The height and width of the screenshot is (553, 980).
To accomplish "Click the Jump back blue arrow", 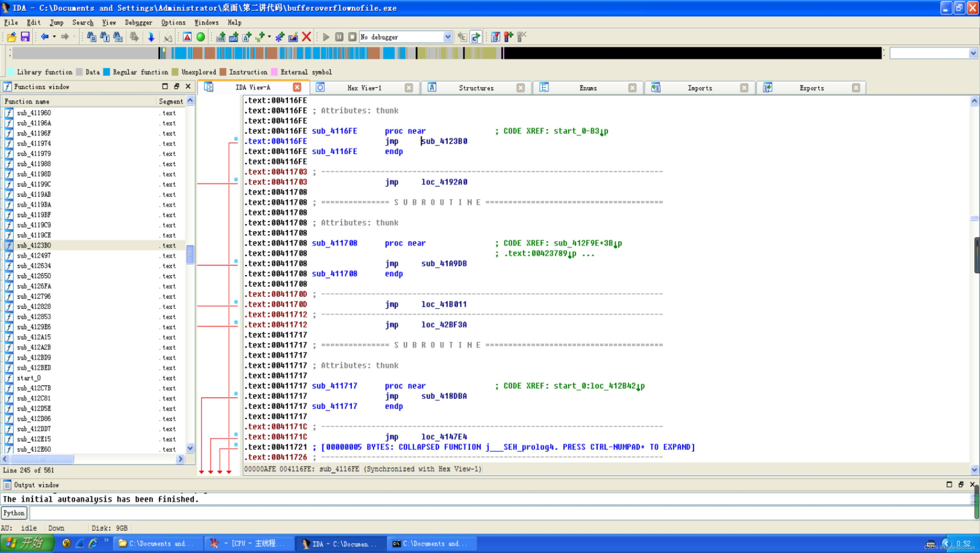I will [45, 37].
